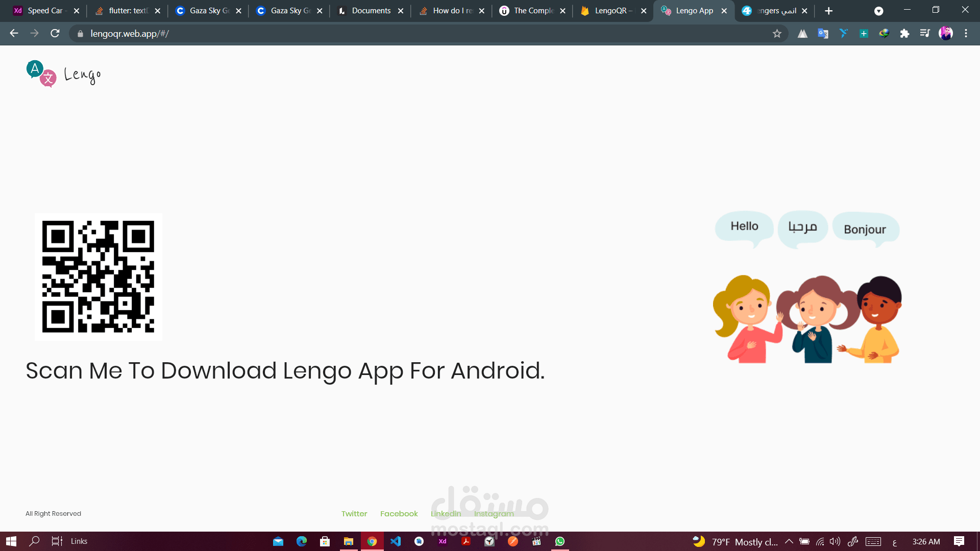
Task: Open WhatsApp from the taskbar
Action: 560,541
